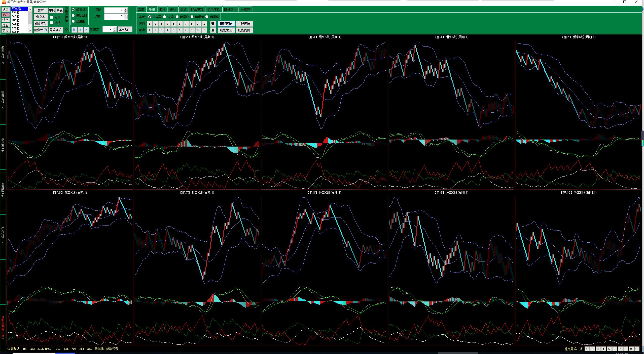This screenshot has width=644, height=354.
Task: Select the 遗漏K线 radio option
Action: coord(73,16)
